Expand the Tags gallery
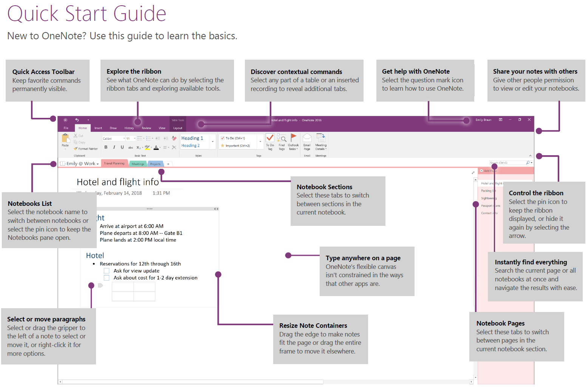The image size is (588, 389). pyautogui.click(x=260, y=142)
